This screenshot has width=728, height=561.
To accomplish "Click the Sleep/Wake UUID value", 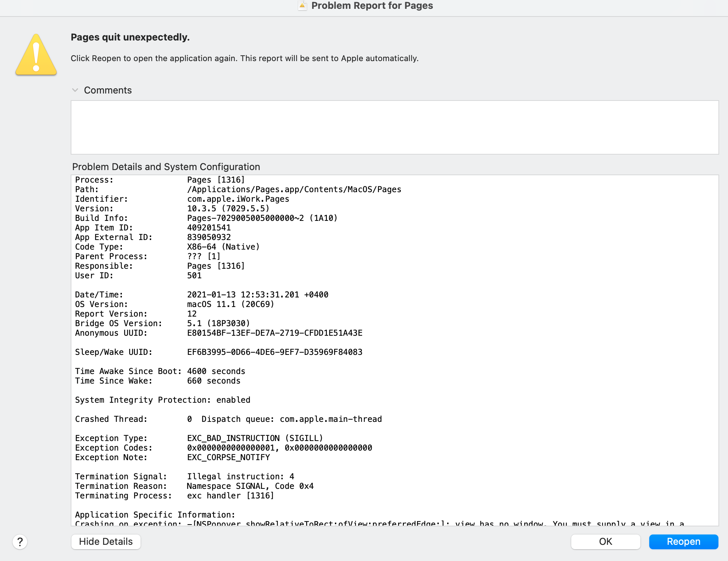I will click(275, 352).
